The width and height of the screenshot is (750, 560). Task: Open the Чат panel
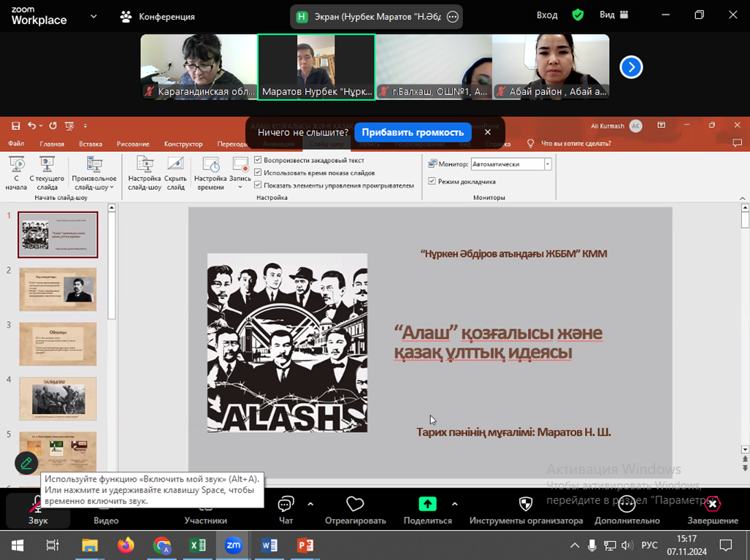point(286,505)
